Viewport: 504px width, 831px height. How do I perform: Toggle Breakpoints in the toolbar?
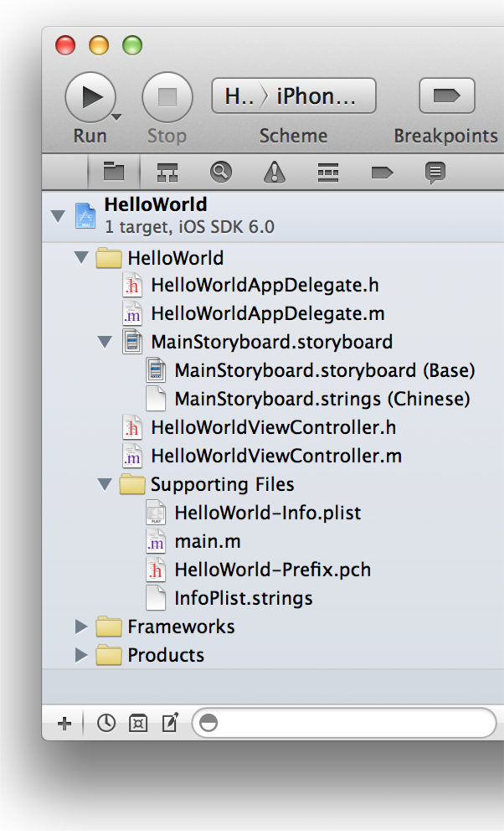(x=446, y=96)
